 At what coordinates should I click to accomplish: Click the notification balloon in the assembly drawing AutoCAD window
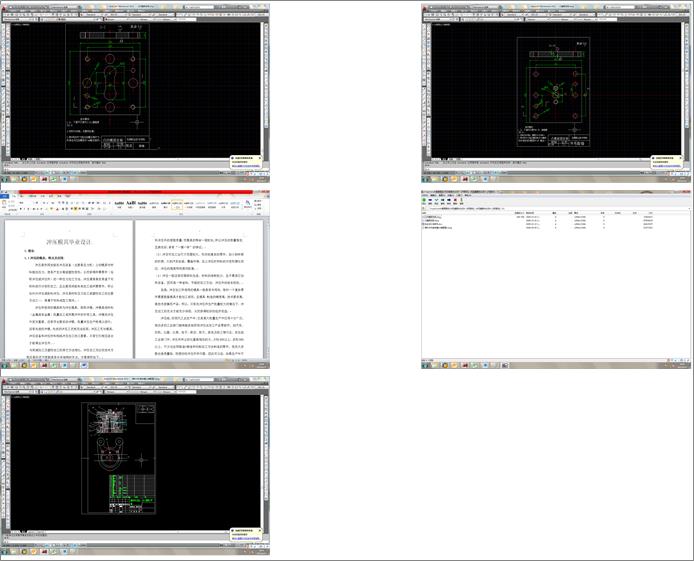point(246,534)
